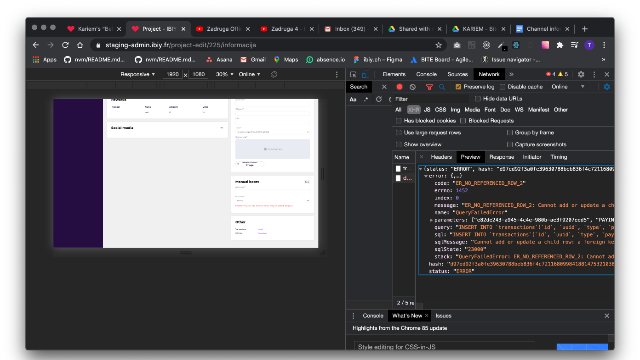
Task: Click the rotate device icon in device toolbar
Action: 274,74
